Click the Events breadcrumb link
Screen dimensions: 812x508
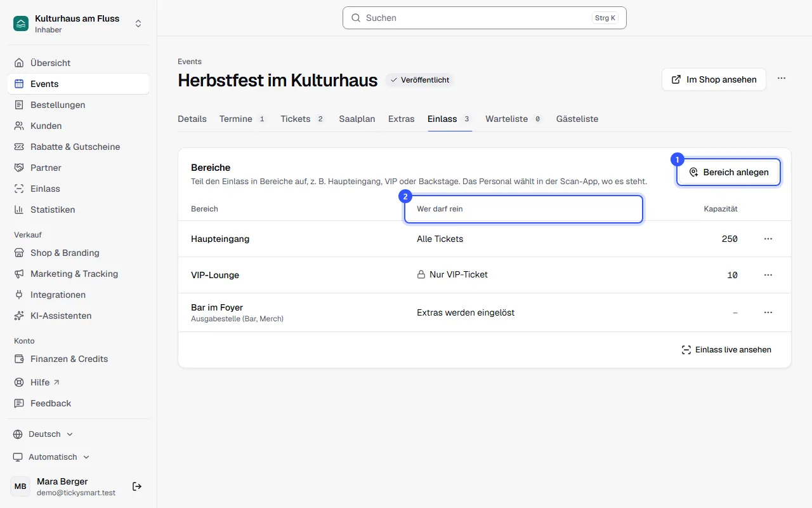pos(190,62)
